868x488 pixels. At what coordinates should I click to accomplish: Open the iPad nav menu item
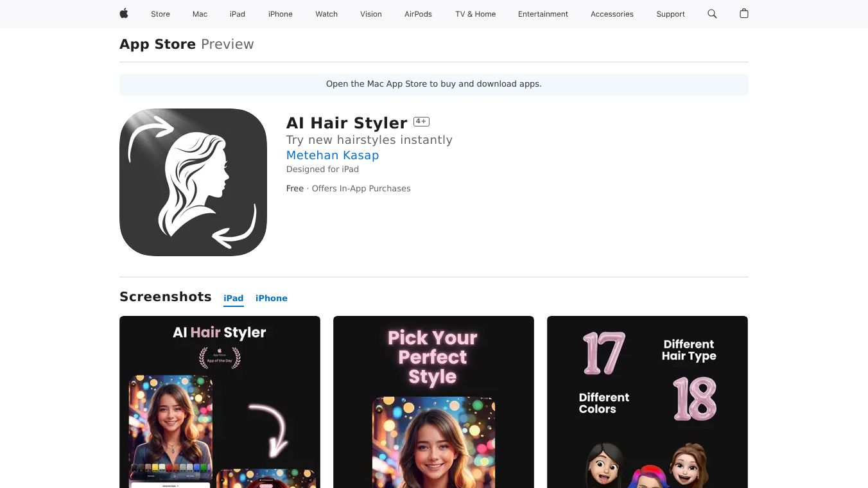coord(238,14)
